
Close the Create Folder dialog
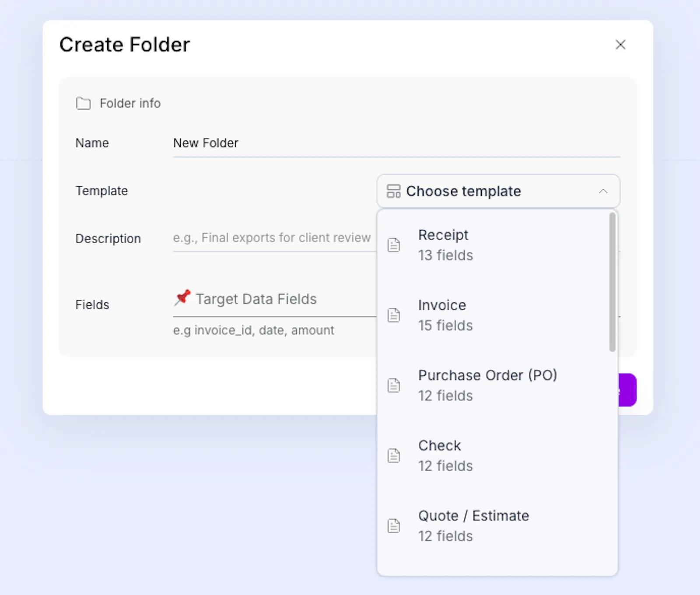pos(620,45)
